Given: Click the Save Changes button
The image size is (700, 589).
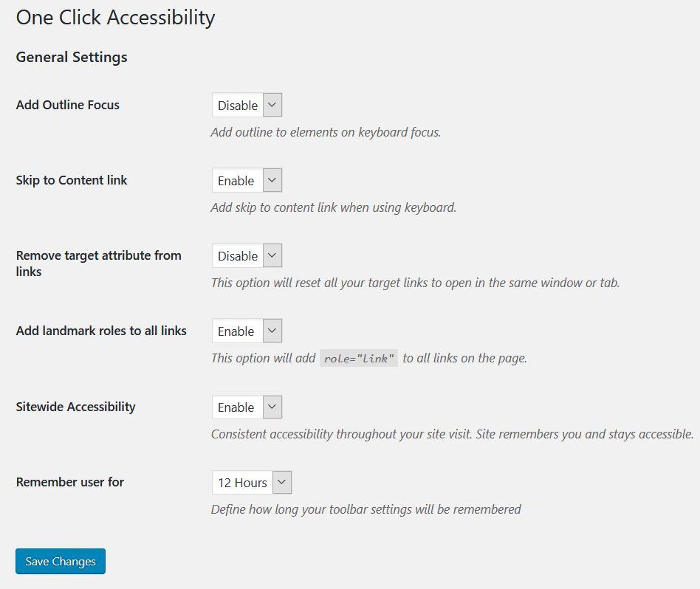Looking at the screenshot, I should tap(61, 562).
